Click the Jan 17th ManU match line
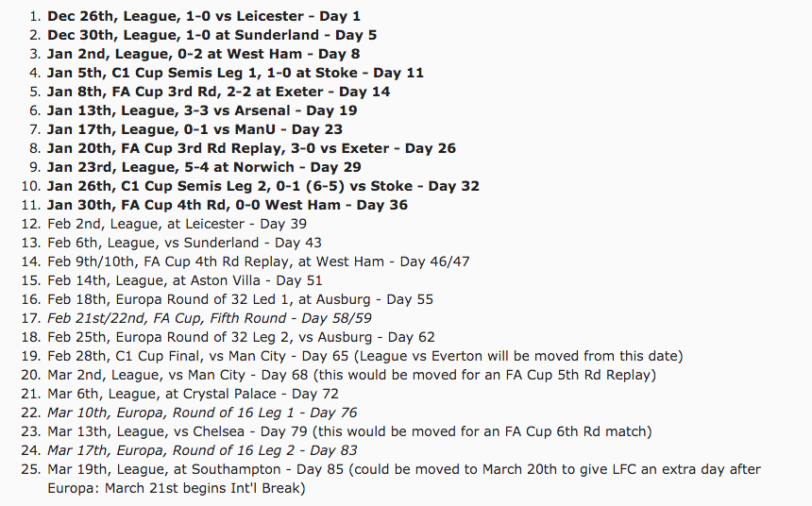 tap(195, 129)
